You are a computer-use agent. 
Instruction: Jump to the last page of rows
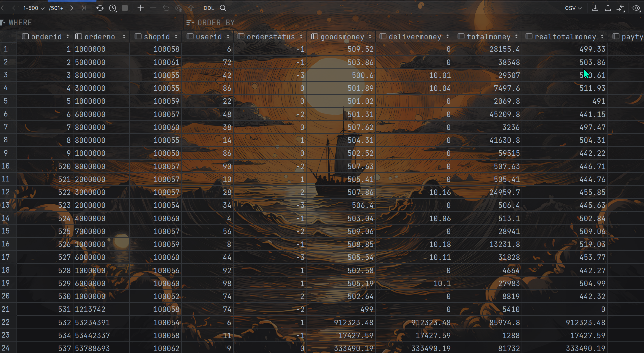pyautogui.click(x=84, y=8)
